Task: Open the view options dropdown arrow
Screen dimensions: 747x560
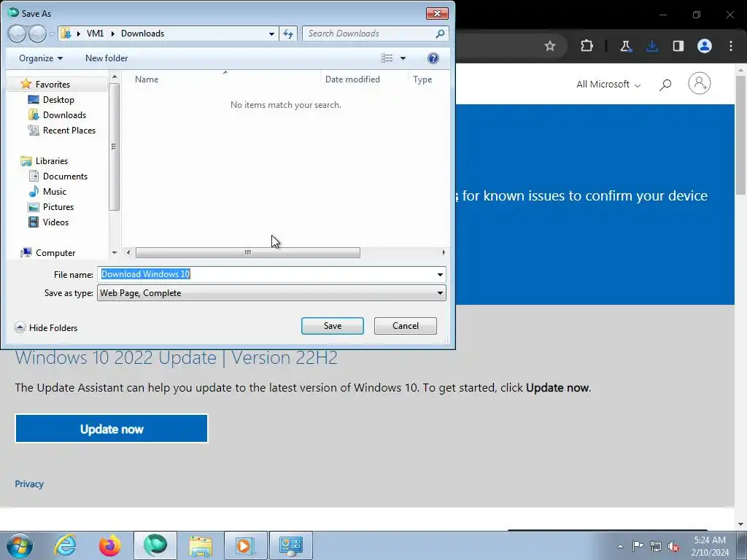Action: [403, 58]
